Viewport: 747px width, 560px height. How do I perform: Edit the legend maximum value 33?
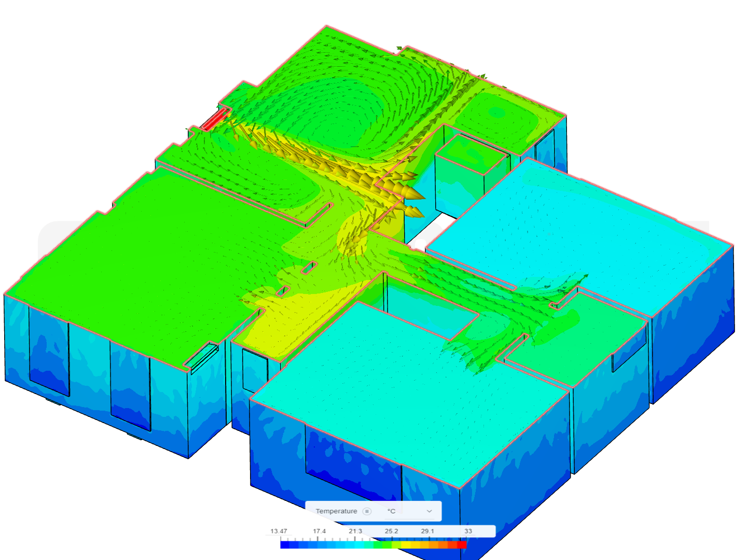469,530
